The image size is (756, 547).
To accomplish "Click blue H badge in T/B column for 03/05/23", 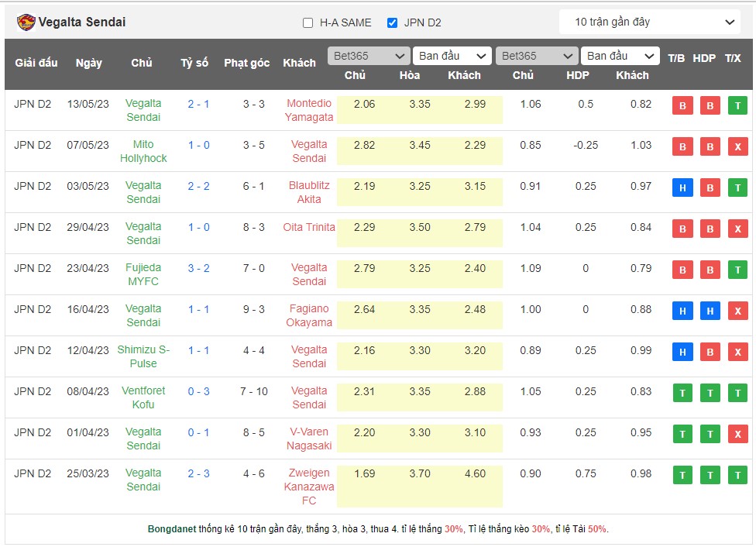I will point(682,188).
